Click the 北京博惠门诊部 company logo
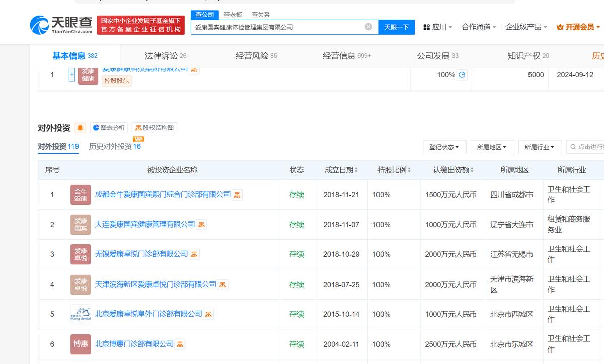This screenshot has width=604, height=364. tap(81, 344)
